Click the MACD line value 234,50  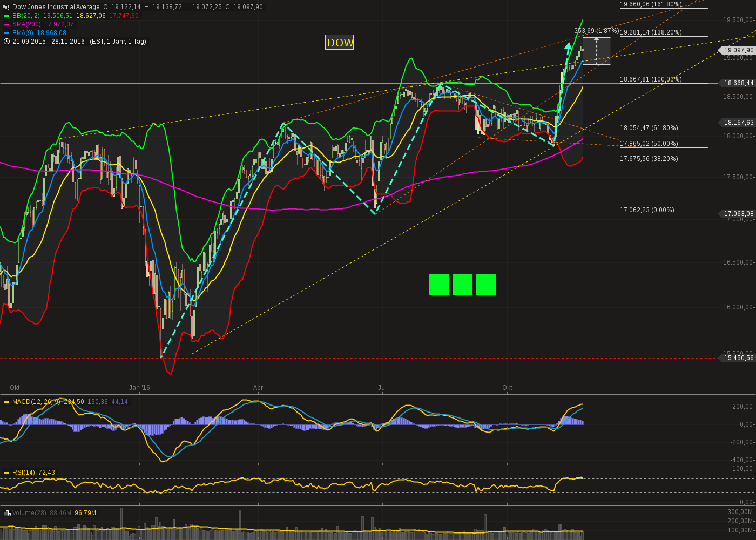(74, 402)
